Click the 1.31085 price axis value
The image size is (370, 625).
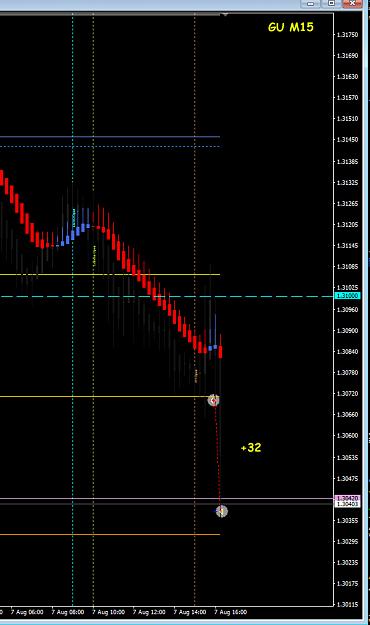(347, 267)
